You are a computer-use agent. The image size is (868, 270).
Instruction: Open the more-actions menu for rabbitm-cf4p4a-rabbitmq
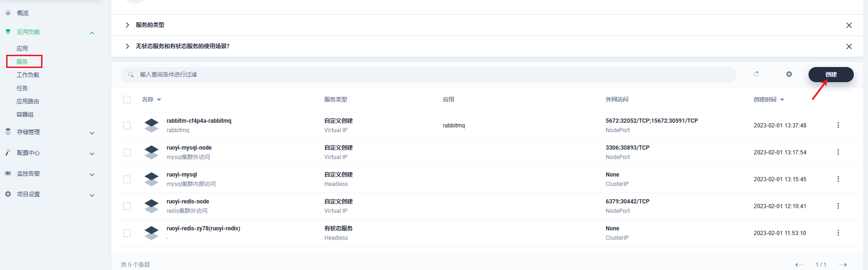[x=838, y=125]
